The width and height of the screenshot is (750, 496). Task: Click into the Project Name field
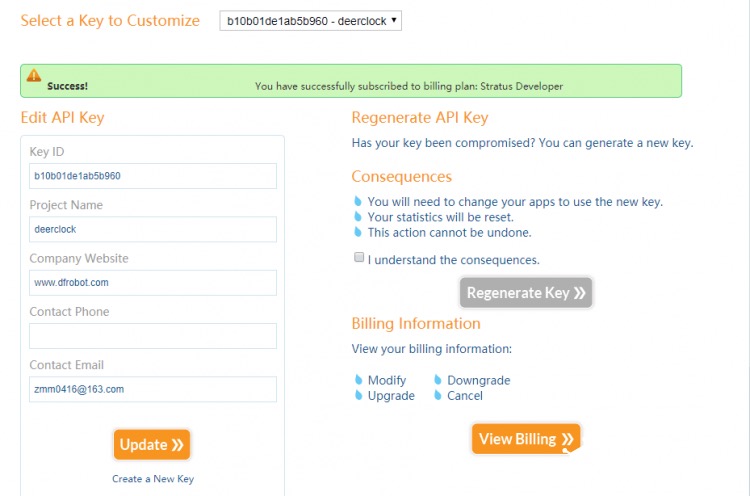pyautogui.click(x=153, y=229)
